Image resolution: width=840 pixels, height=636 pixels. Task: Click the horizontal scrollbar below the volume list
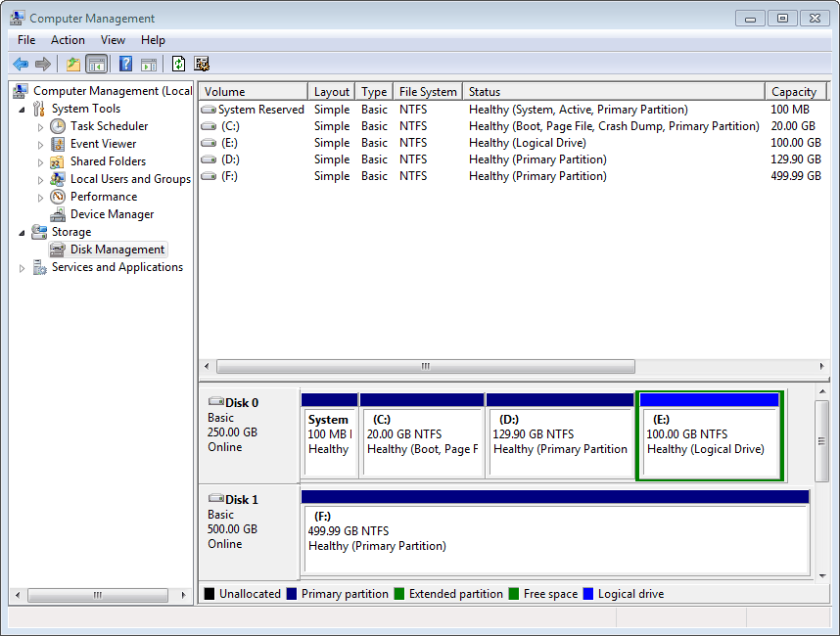tap(425, 366)
